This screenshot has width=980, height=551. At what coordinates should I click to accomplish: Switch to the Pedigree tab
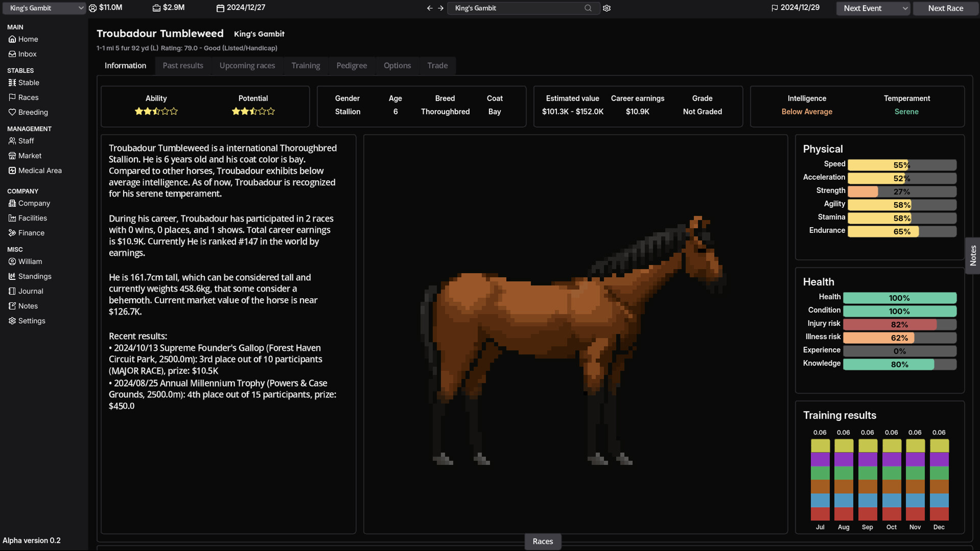(351, 66)
